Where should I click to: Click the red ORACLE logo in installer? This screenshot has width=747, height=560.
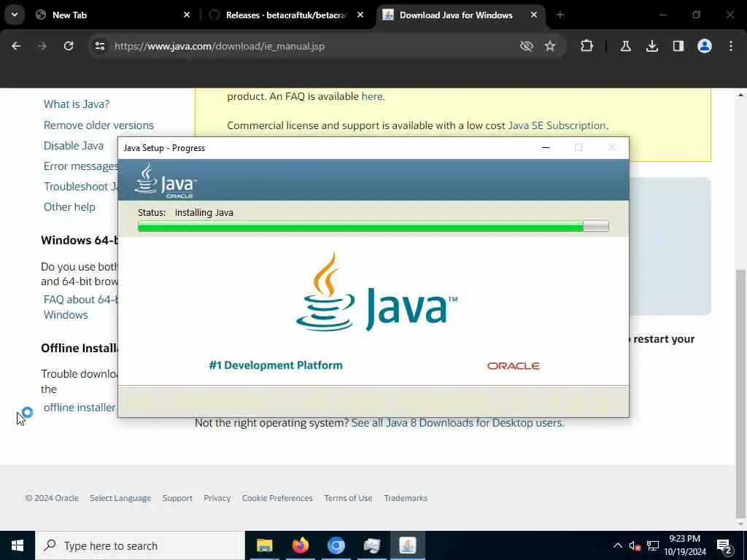coord(513,366)
